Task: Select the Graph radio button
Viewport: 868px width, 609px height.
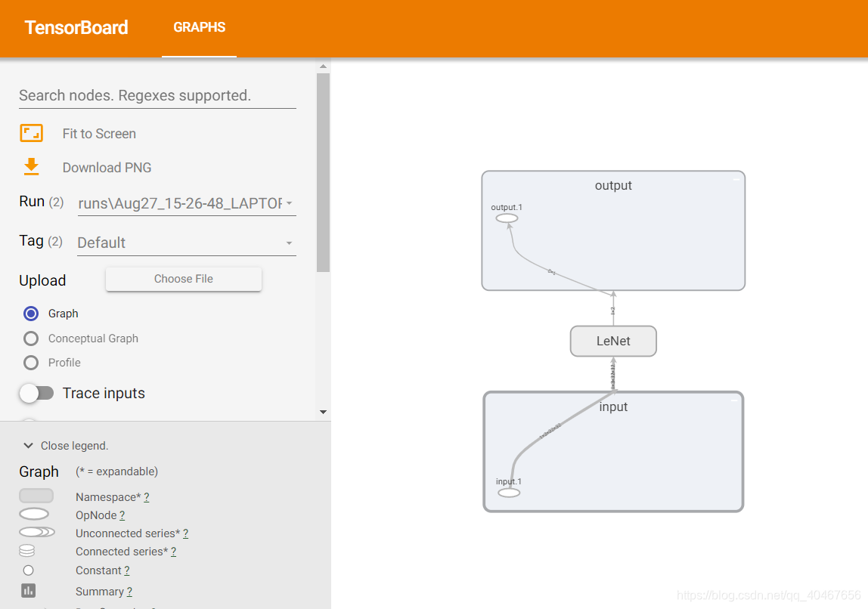Action: pyautogui.click(x=31, y=314)
